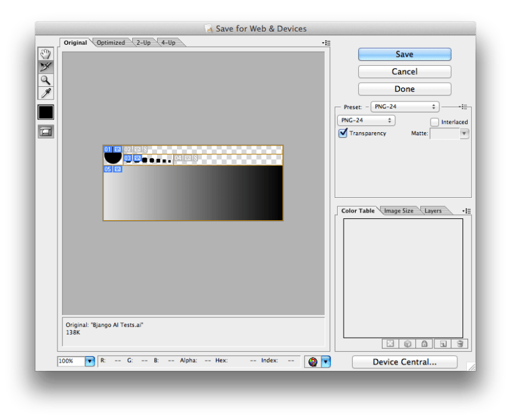The width and height of the screenshot is (511, 420).
Task: Open Device Central
Action: click(404, 362)
